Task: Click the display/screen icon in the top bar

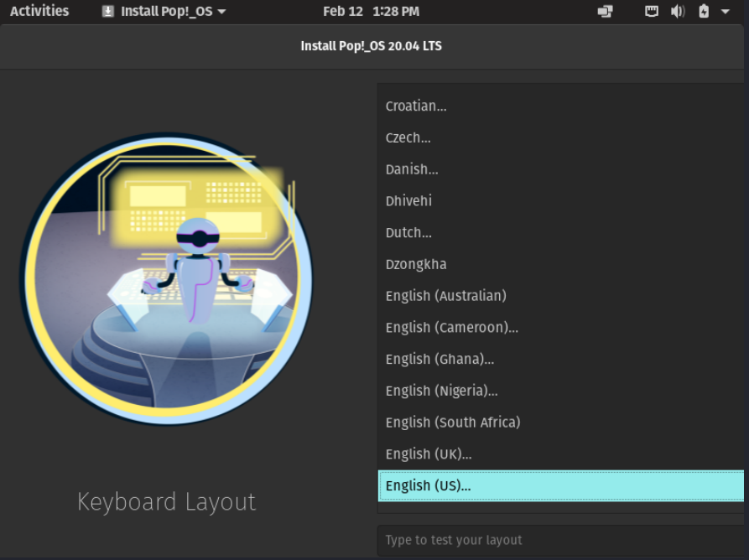Action: tap(606, 11)
